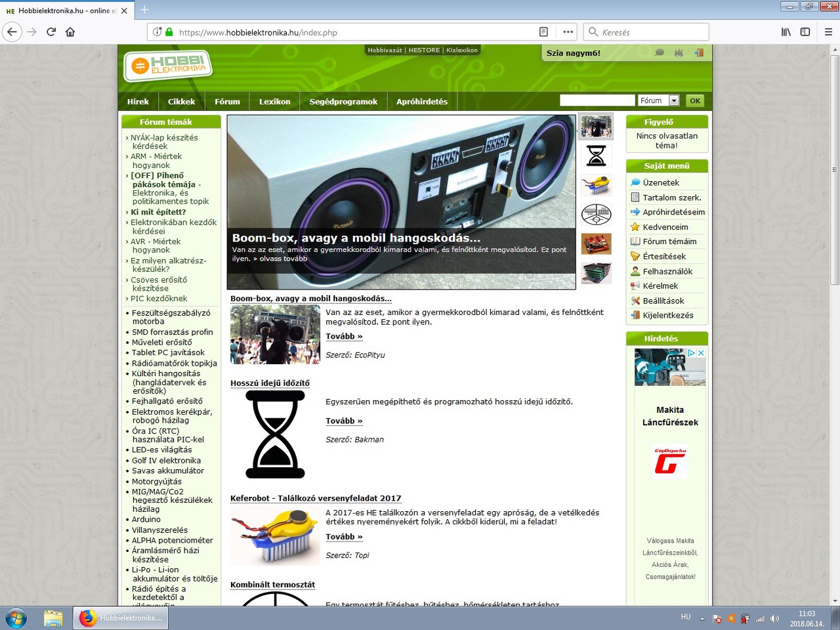Open Firefox library panel
Screen dimensions: 840x630
pyautogui.click(x=786, y=31)
